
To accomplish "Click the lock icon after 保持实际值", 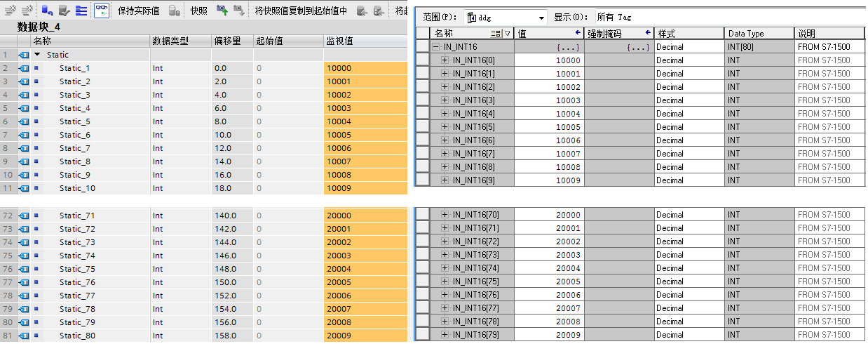I will tap(174, 11).
